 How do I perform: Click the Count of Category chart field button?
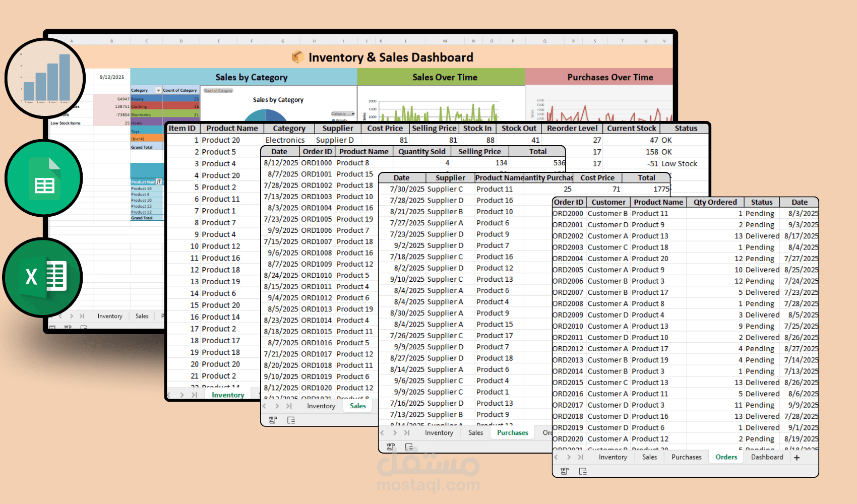[x=218, y=91]
